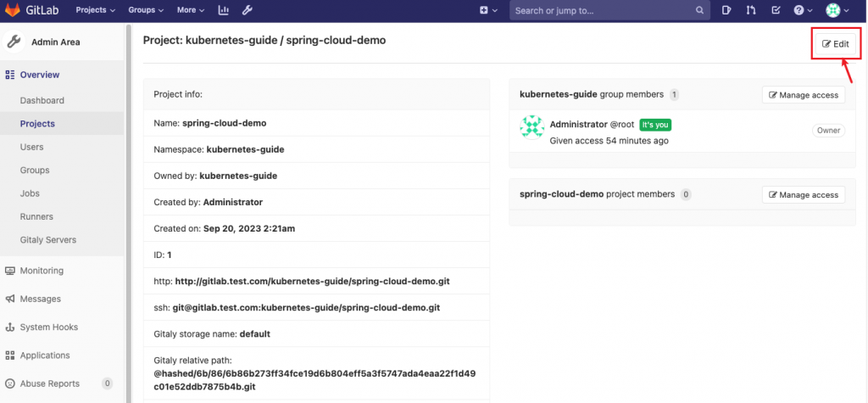868x403 pixels.
Task: Click the GitLab fox logo
Action: pos(12,10)
